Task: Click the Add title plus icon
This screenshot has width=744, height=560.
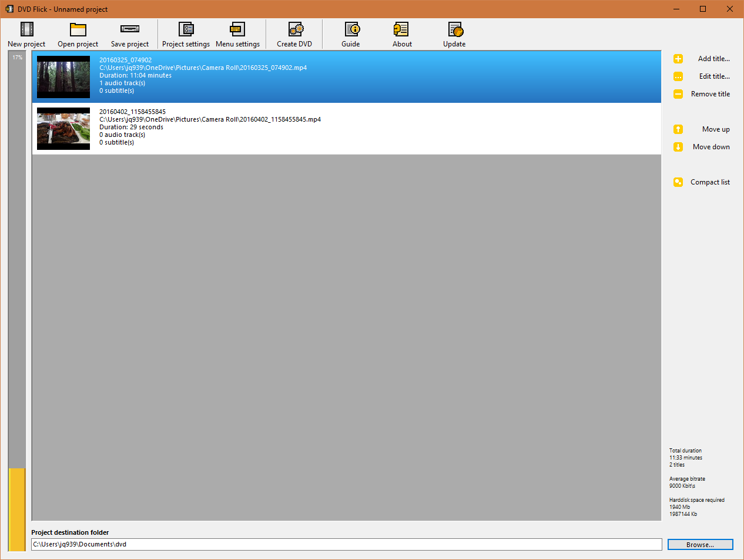Action: click(x=678, y=59)
